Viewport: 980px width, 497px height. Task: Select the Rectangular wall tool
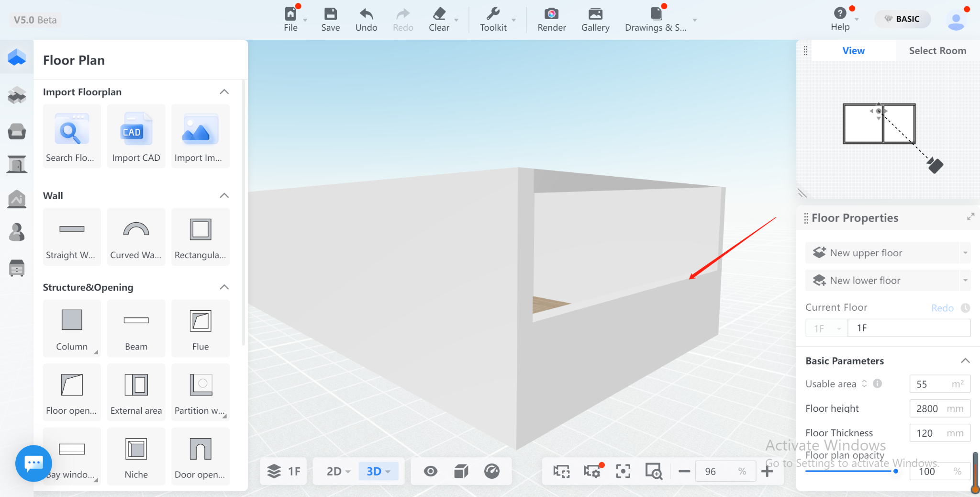click(200, 237)
